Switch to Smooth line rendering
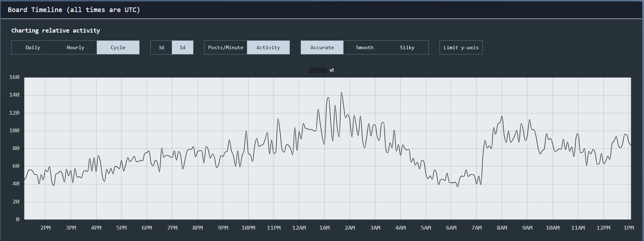The height and width of the screenshot is (241, 644). pyautogui.click(x=365, y=47)
